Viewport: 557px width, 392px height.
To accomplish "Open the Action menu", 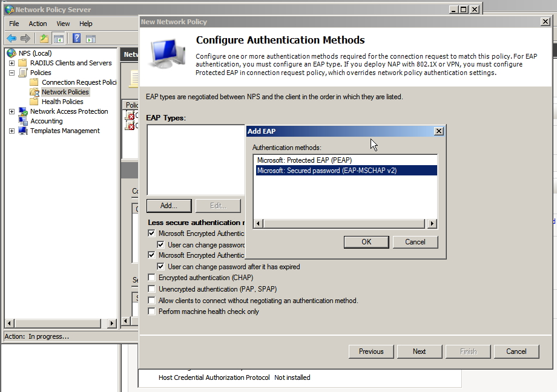I will click(38, 24).
